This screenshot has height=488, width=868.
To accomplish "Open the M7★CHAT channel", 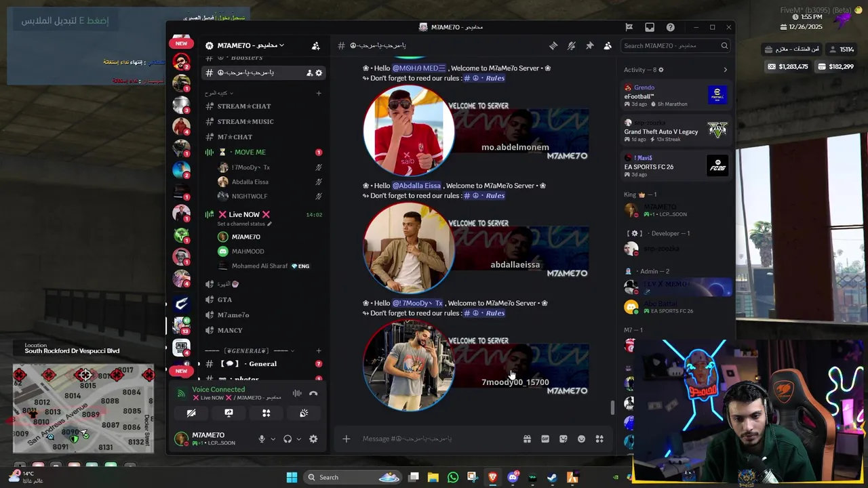I will pos(264,137).
